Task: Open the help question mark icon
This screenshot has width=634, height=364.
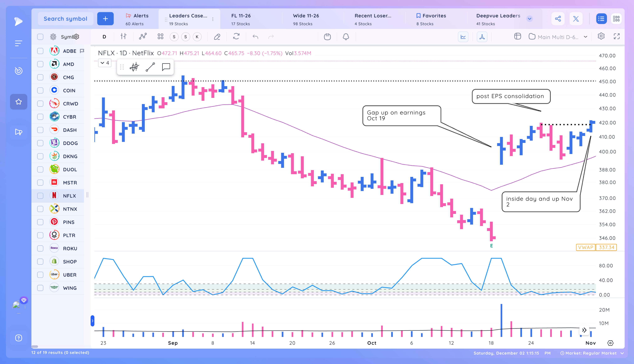Action: tap(19, 338)
